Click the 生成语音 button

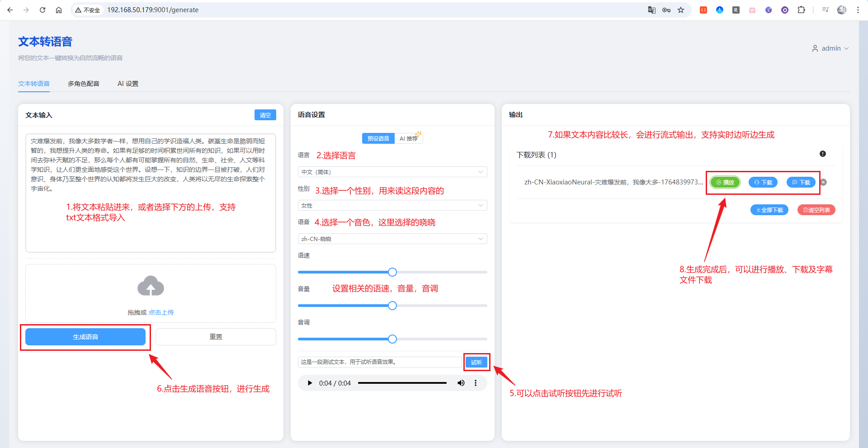point(85,337)
